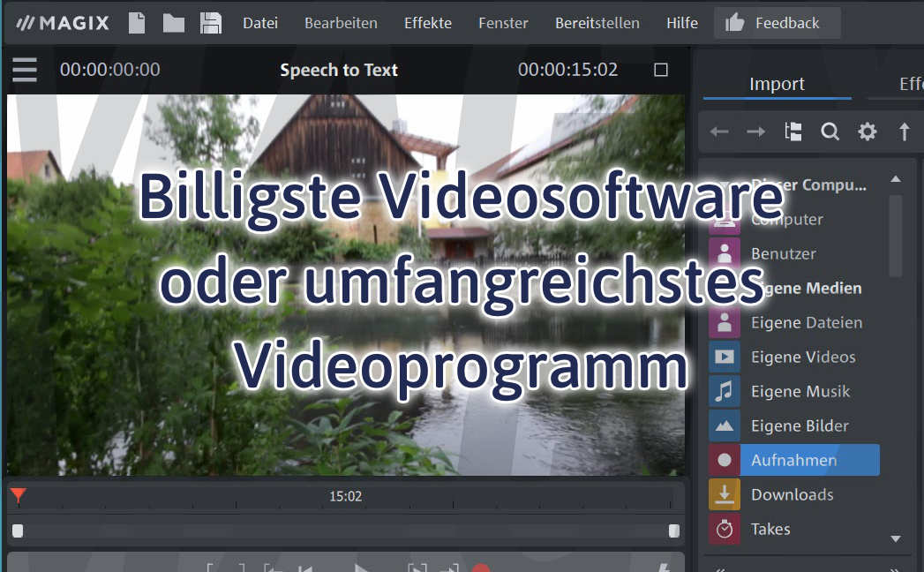The width and height of the screenshot is (924, 572).
Task: Open the Import panel settings gear
Action: 867,131
